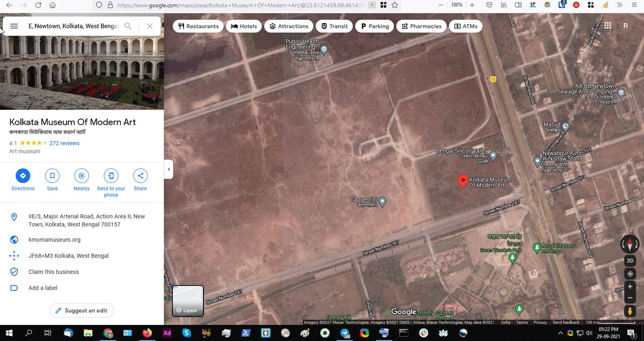644x341 pixels.
Task: Show Parking locations
Action: [x=375, y=26]
